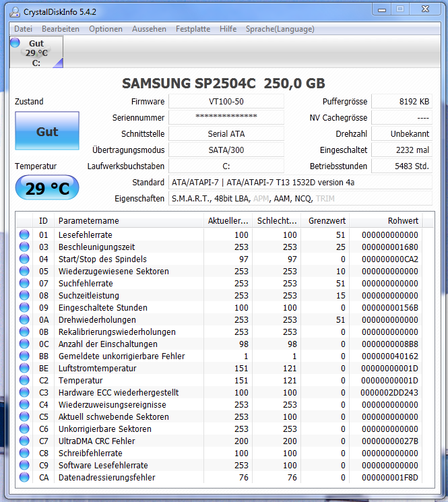Click raw value 00000000027B
The image size is (448, 502).
coord(390,441)
